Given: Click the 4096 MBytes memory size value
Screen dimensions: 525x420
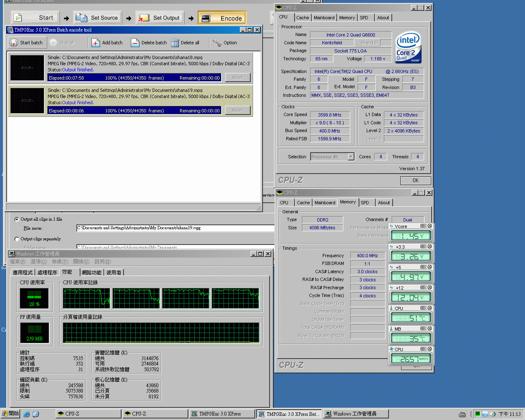Looking at the screenshot, I should (x=322, y=228).
